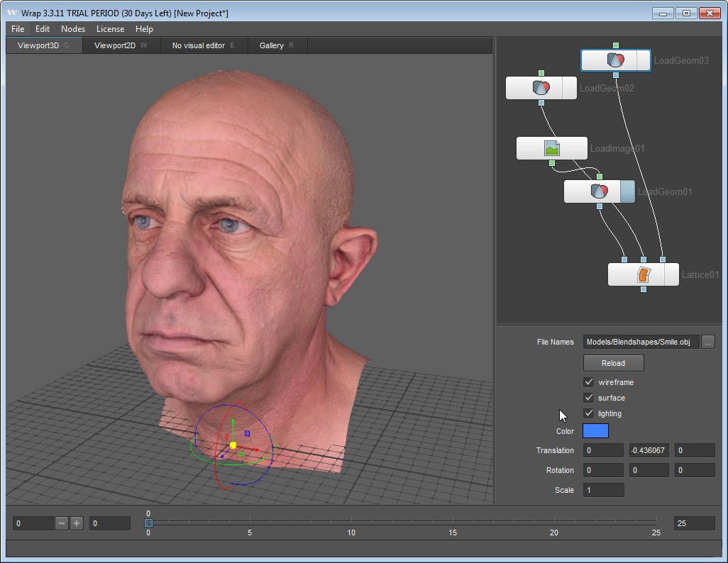Click the timeline slider handle at frame 0

[x=148, y=523]
